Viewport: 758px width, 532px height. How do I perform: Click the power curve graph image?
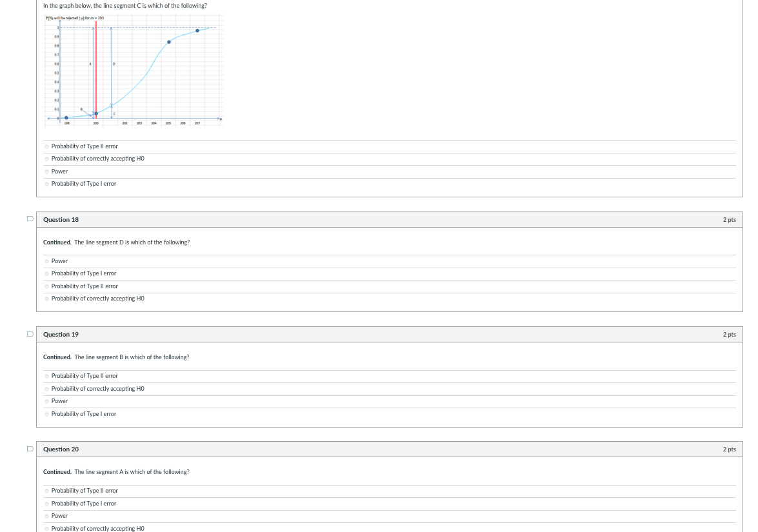(x=133, y=71)
